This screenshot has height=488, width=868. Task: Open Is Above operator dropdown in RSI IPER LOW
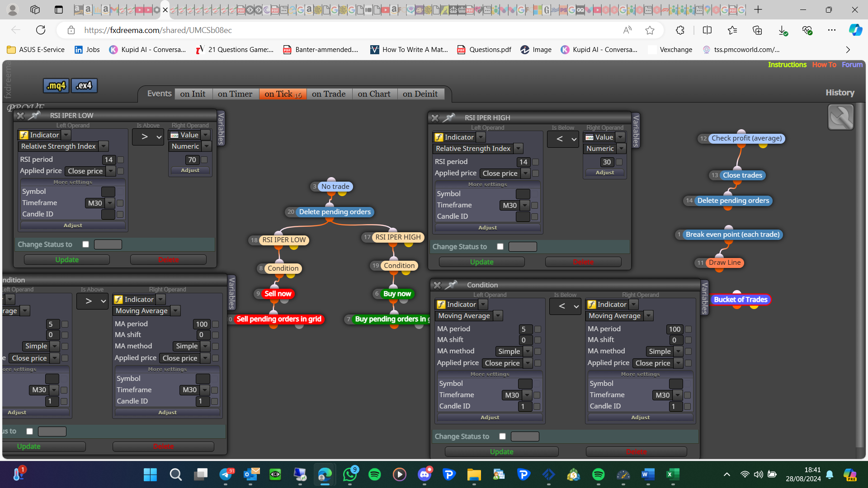tap(148, 137)
